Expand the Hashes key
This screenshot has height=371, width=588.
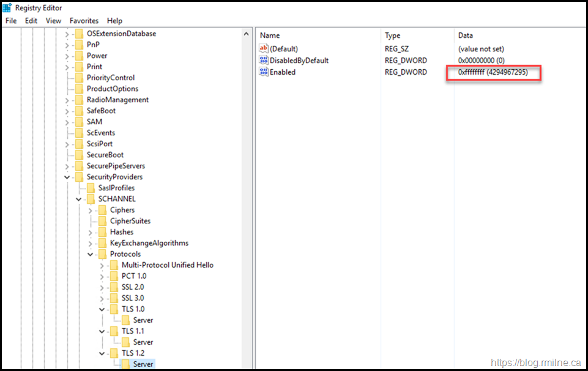(91, 232)
